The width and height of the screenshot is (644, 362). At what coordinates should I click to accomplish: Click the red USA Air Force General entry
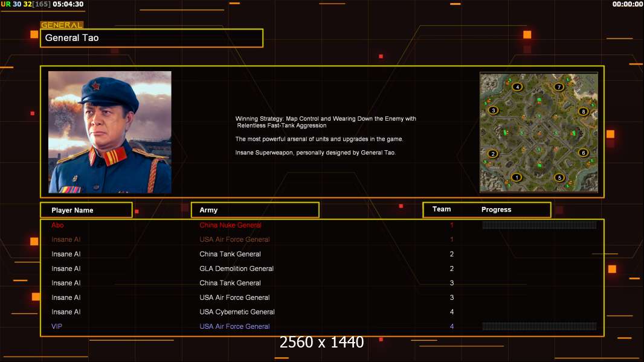click(x=234, y=240)
